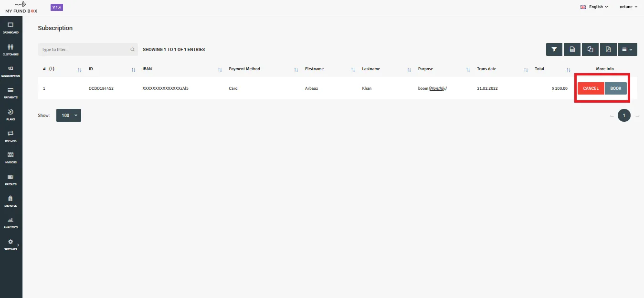Viewport: 644px width, 298px height.
Task: Open the English language dropdown
Action: (594, 7)
